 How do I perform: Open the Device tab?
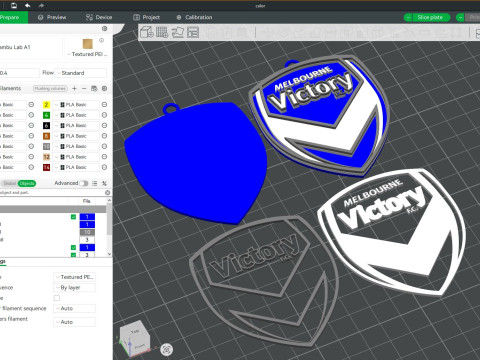99,17
